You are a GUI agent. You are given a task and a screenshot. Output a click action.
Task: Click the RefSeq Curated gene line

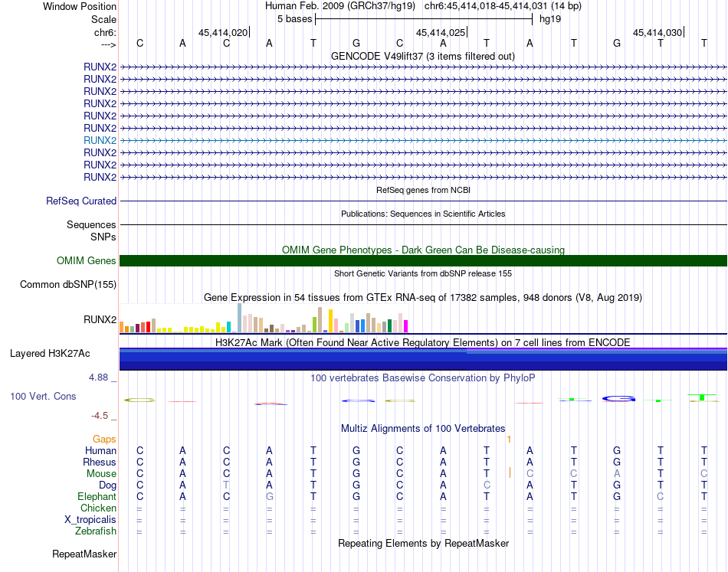pos(423,201)
